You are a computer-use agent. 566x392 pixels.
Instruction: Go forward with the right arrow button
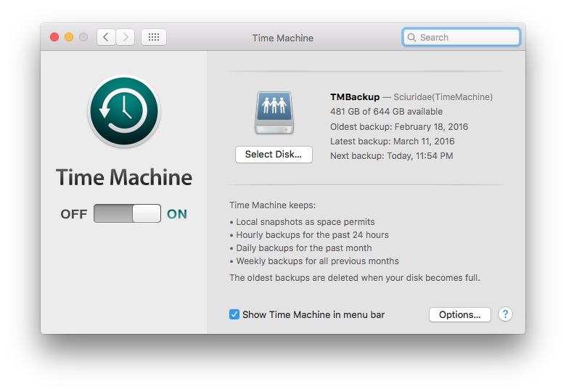[126, 37]
